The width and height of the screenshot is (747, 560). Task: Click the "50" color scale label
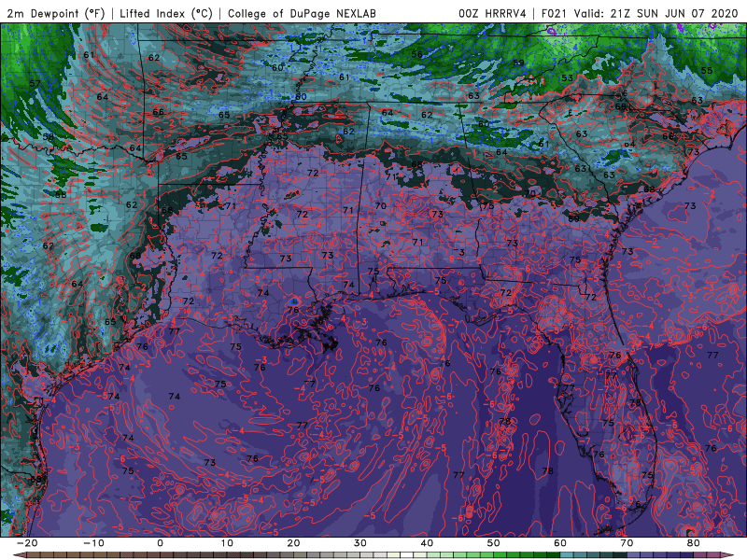pyautogui.click(x=494, y=543)
